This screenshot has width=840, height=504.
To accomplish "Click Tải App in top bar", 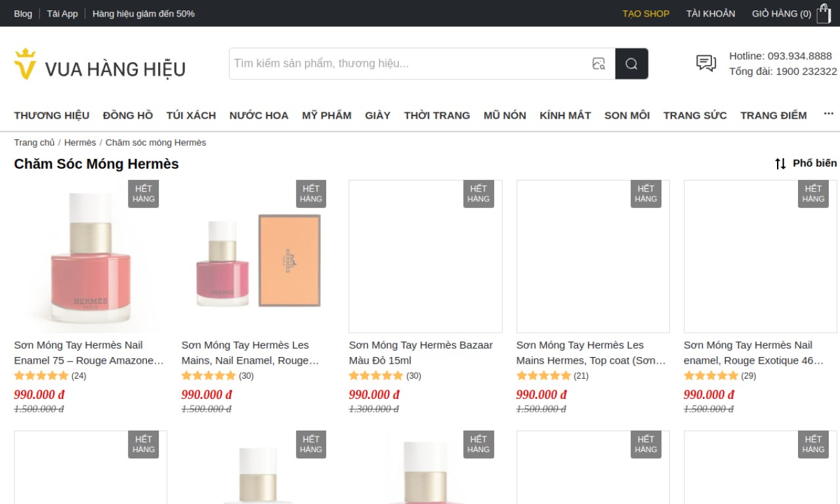I will click(x=62, y=13).
